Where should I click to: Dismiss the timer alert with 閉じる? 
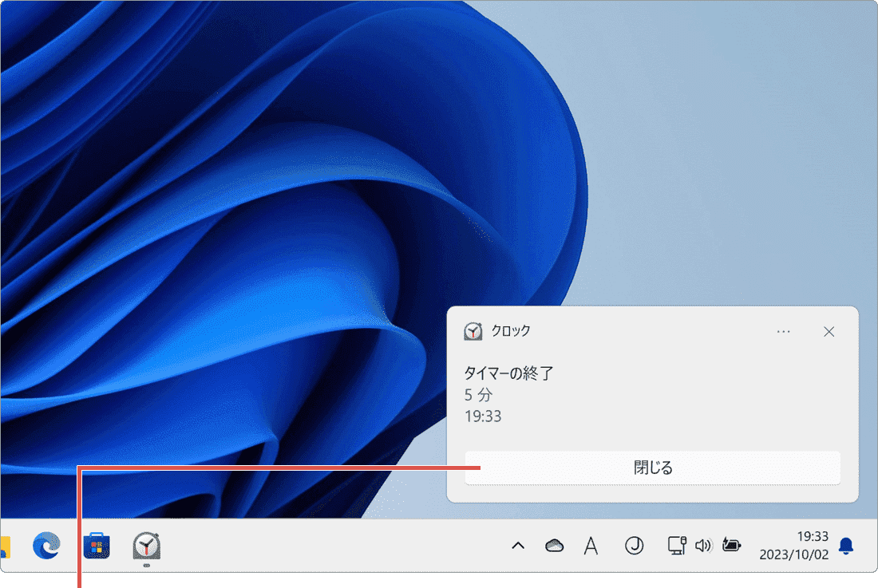pyautogui.click(x=652, y=468)
